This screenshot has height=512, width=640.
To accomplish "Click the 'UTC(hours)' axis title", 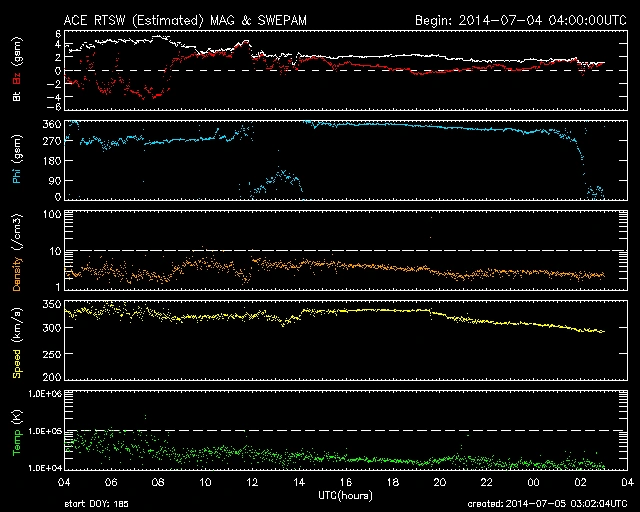I will 345,496.
